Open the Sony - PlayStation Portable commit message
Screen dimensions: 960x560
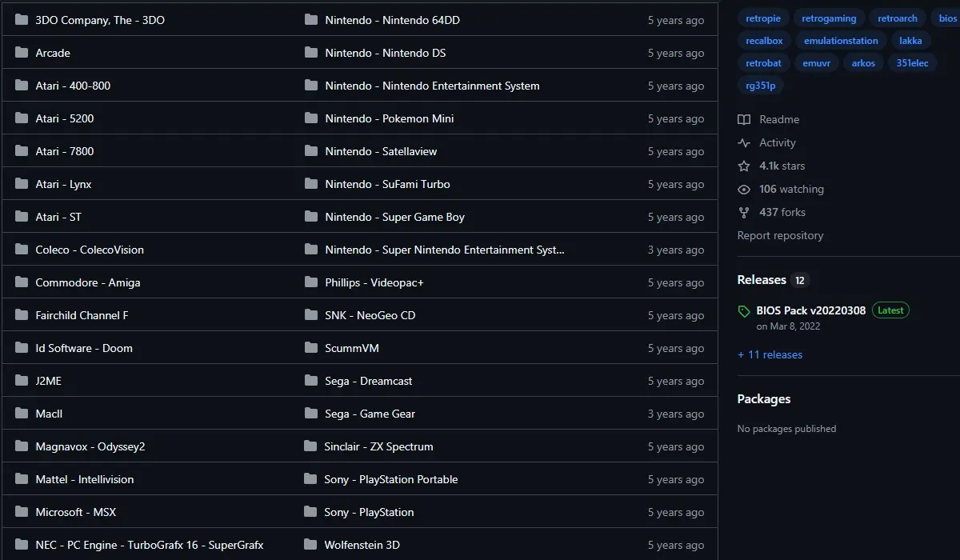click(x=391, y=479)
